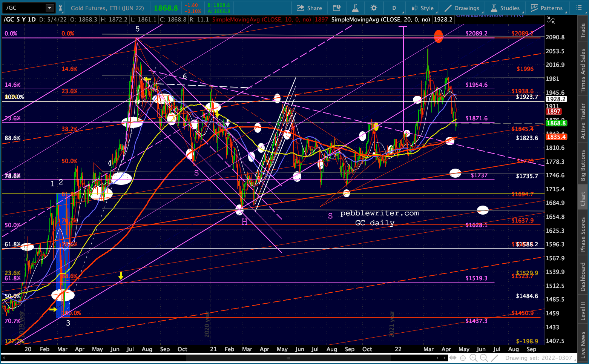Click the $1484.6 white level label
The width and height of the screenshot is (589, 364).
tap(527, 296)
